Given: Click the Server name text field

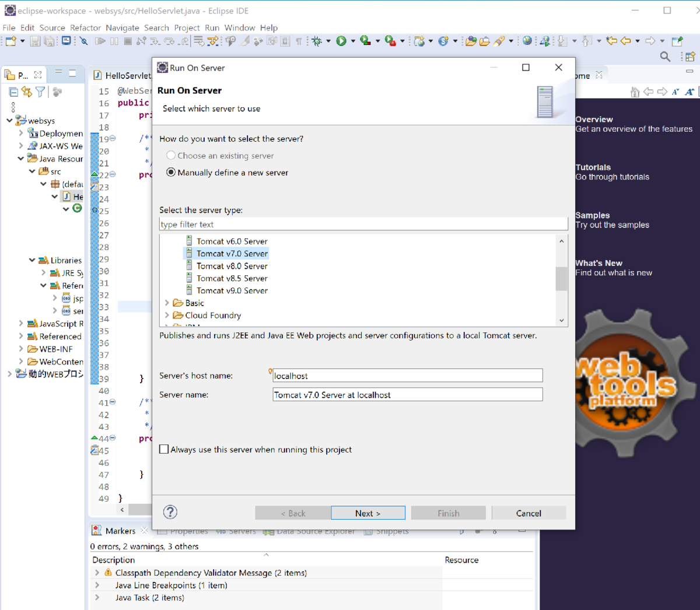Looking at the screenshot, I should point(408,395).
